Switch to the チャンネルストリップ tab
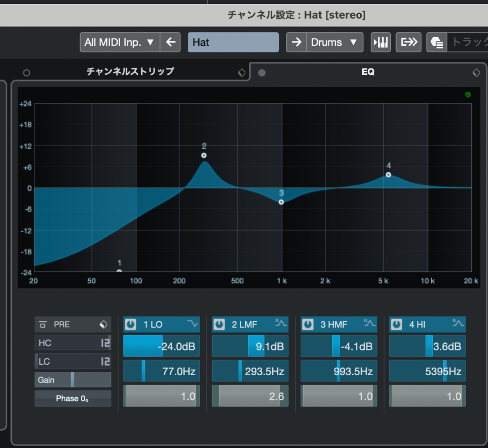This screenshot has height=448, width=488. point(130,72)
